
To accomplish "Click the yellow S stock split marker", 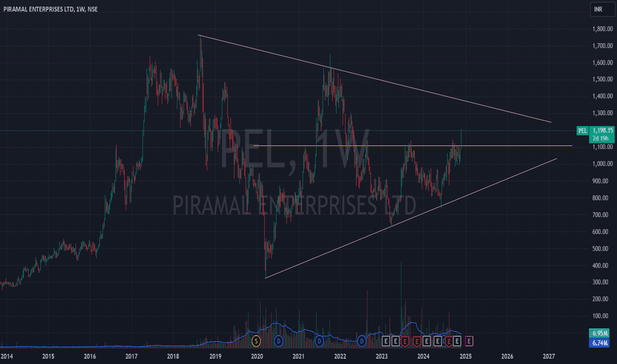I will 256,341.
